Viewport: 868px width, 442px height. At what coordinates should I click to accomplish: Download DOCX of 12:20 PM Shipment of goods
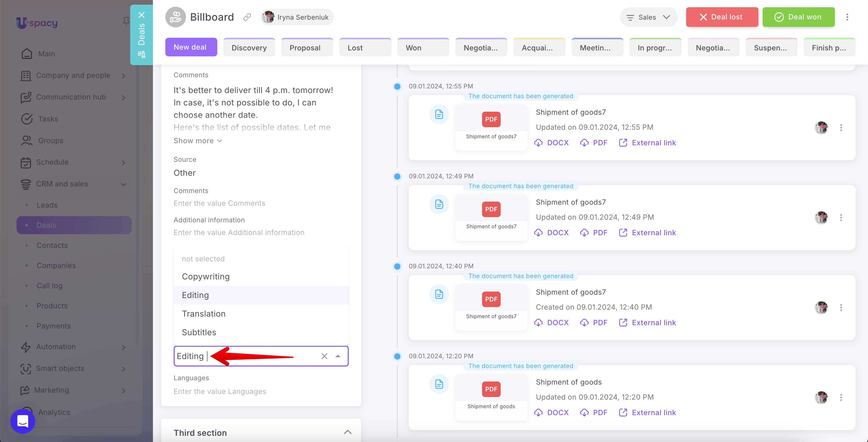pos(552,413)
